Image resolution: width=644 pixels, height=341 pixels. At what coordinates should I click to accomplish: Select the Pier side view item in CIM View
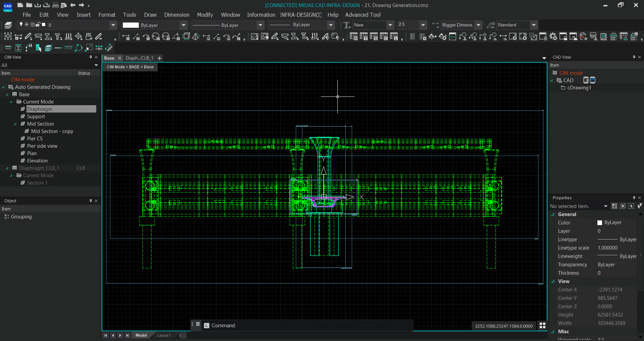pos(42,146)
